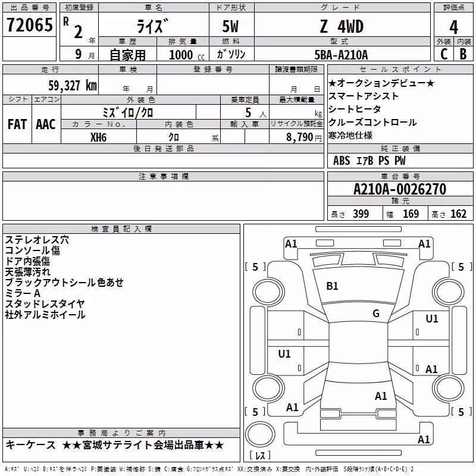The width and height of the screenshot is (476, 476).
Task: Select the grade text Z 4WD
Action: (x=342, y=26)
